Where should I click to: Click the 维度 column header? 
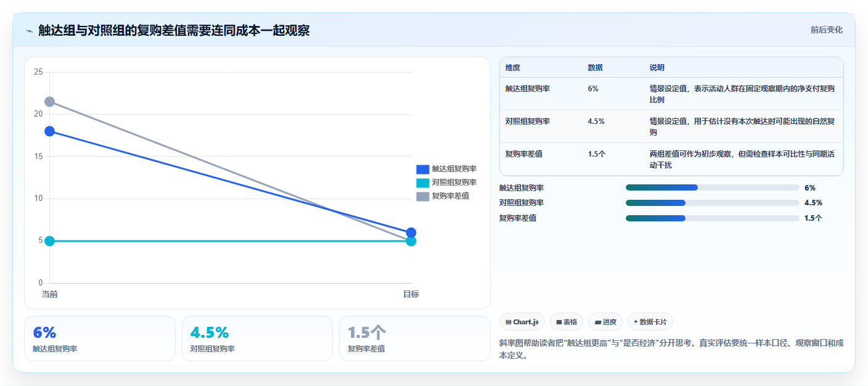513,68
